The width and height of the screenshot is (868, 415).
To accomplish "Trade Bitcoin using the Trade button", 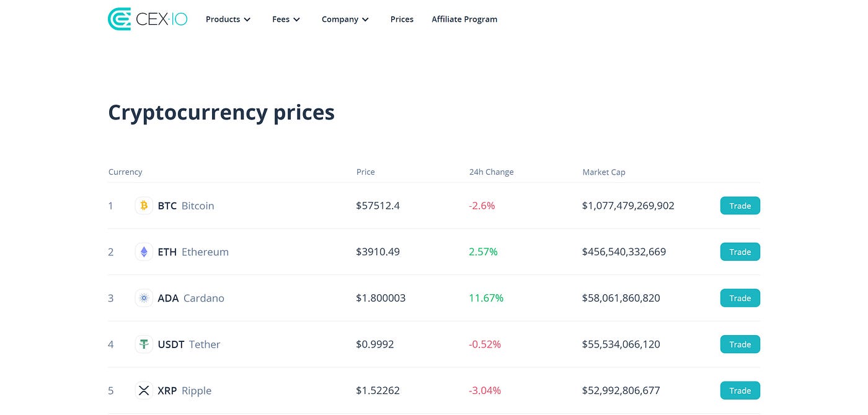I will [740, 206].
